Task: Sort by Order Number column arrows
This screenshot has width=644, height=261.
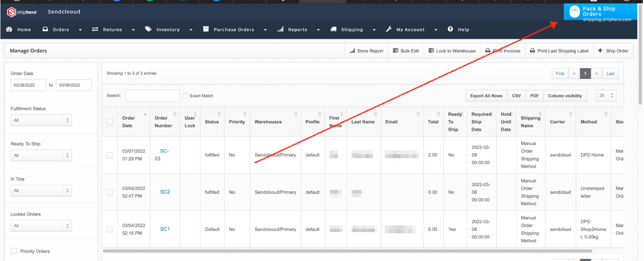Action: click(175, 114)
